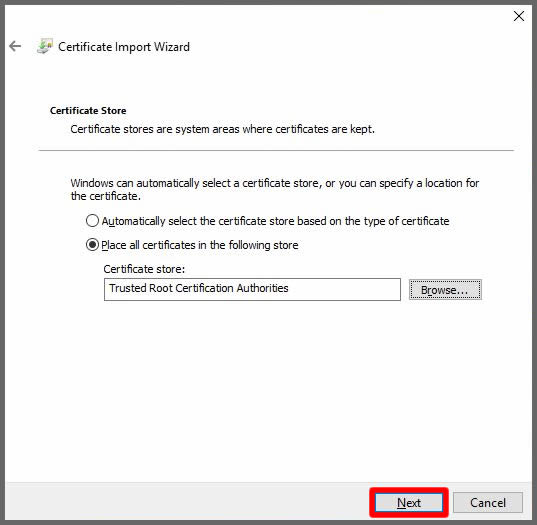The width and height of the screenshot is (537, 525).
Task: Click the 'Automatically select the certificate store' label text
Action: click(275, 221)
